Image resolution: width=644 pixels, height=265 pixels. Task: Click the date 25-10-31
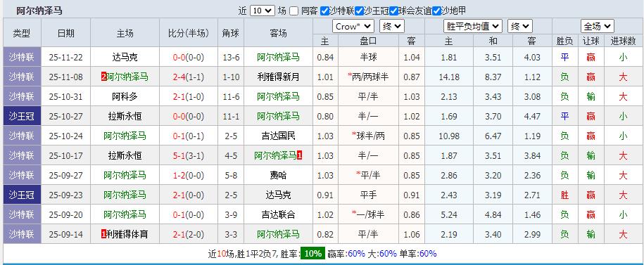click(65, 97)
